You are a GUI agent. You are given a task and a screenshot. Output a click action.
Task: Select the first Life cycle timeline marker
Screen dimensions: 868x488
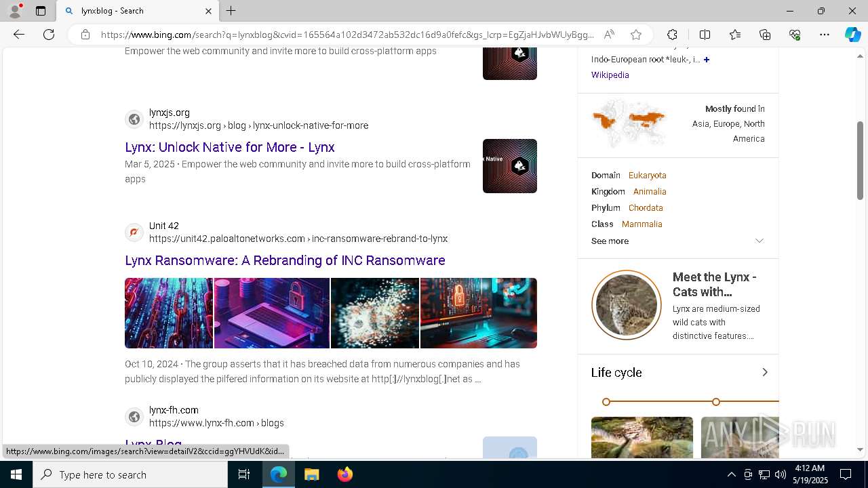tap(606, 402)
